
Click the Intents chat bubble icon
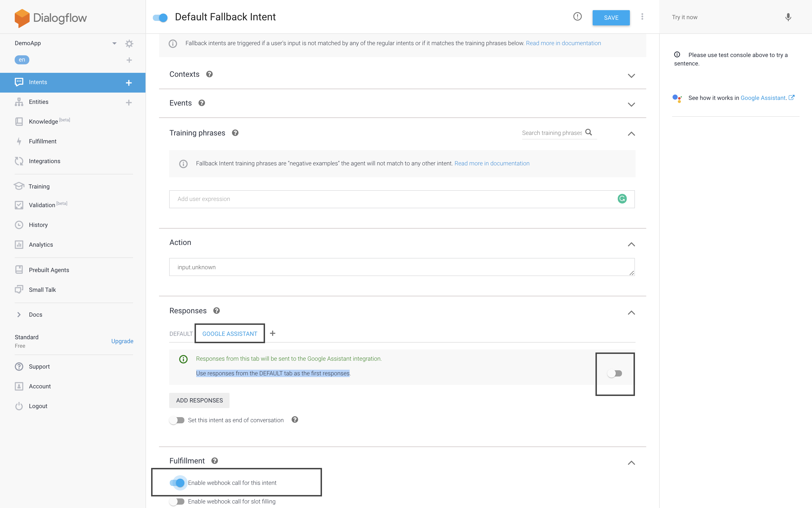[19, 82]
